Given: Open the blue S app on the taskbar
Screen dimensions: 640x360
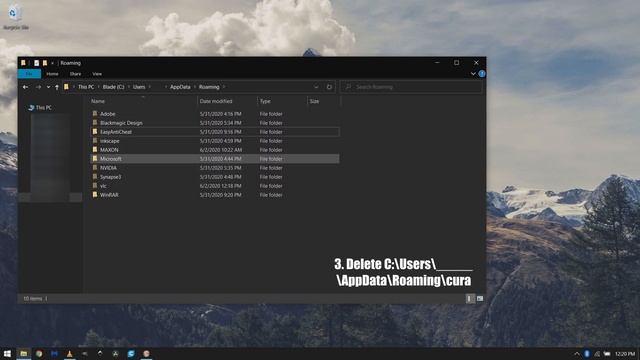Looking at the screenshot, I should pos(131,353).
